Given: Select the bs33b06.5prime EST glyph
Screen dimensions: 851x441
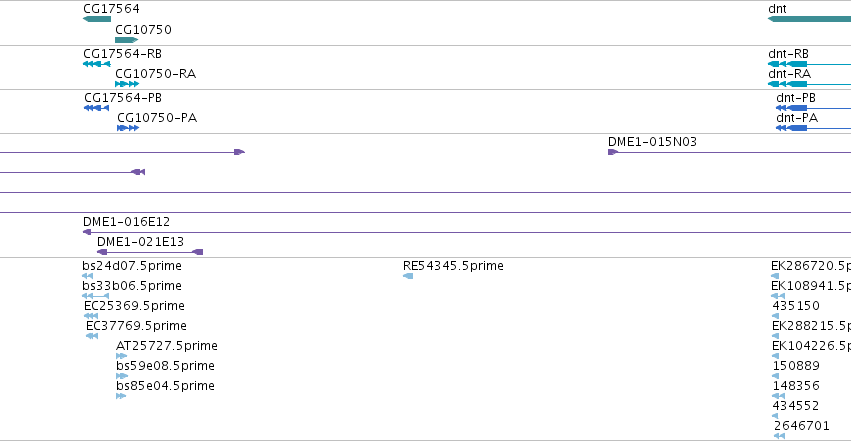Looking at the screenshot, I should (x=96, y=296).
